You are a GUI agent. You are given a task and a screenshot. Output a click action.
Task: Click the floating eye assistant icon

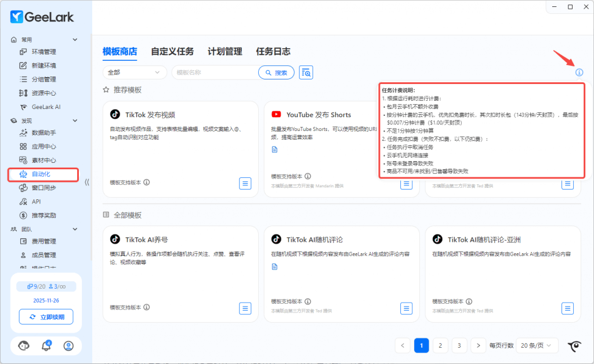(x=574, y=346)
